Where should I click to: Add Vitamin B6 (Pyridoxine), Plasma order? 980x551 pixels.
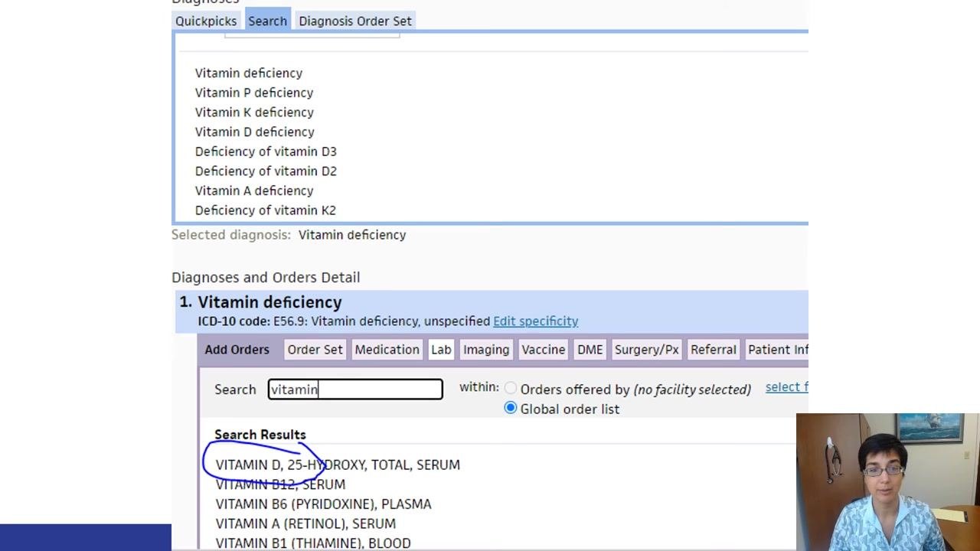pos(323,504)
